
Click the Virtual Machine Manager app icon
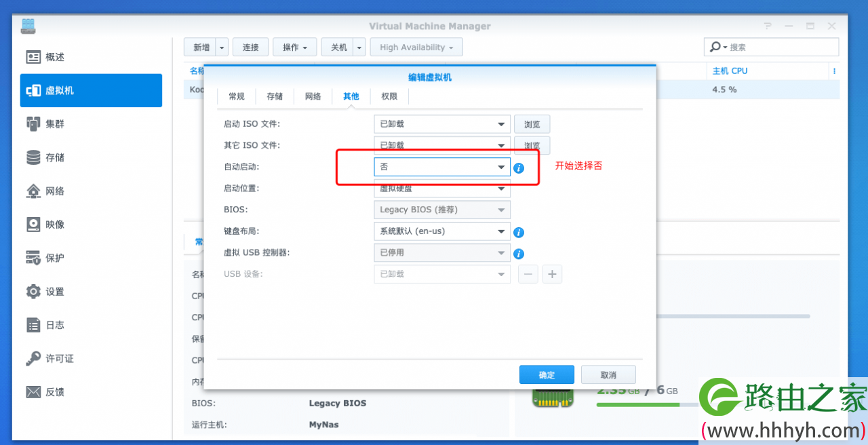coord(28,26)
